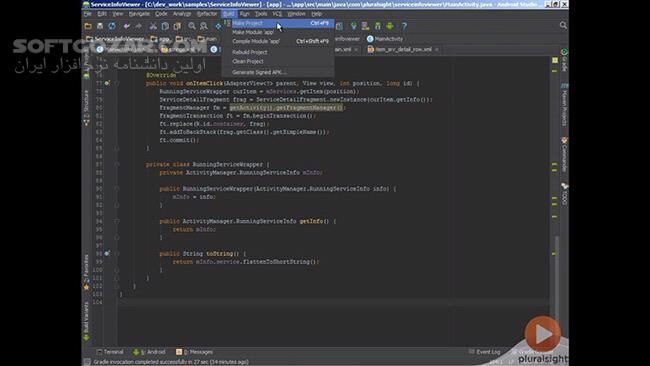Open the Android tool window tab
Viewport: 650px width, 366px height.
pos(149,352)
